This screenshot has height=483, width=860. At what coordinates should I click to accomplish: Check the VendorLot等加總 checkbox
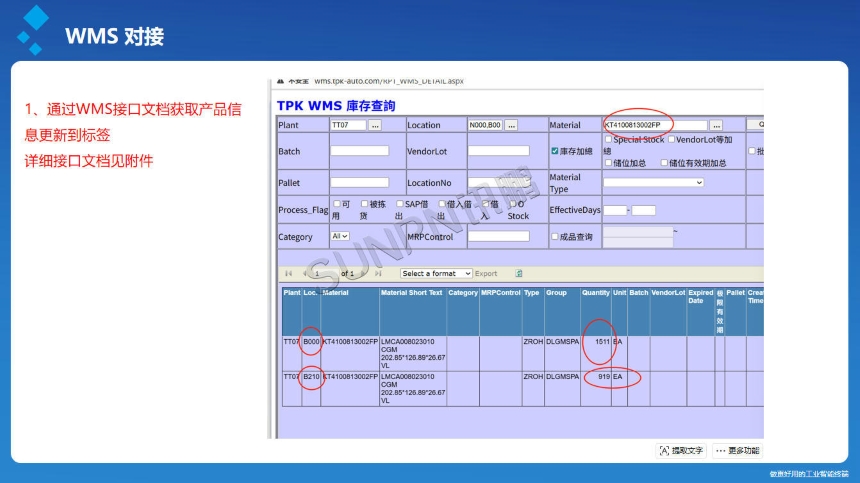[671, 140]
